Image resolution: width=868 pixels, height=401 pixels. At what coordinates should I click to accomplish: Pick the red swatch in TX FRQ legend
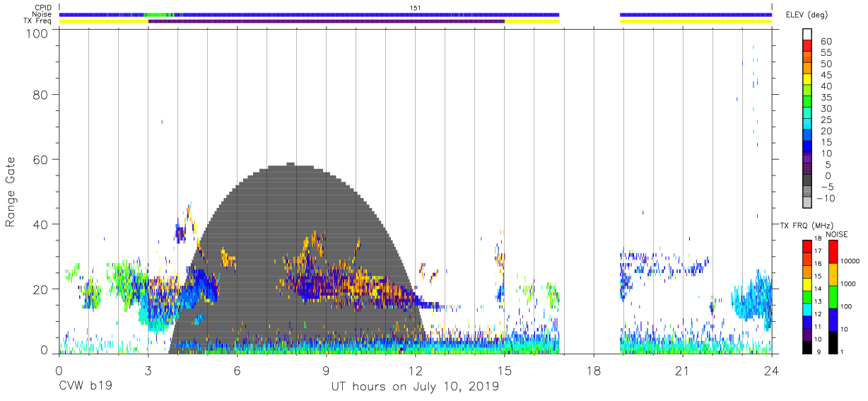click(x=807, y=245)
